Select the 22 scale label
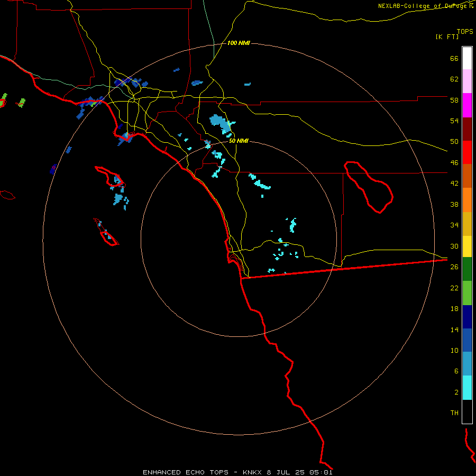 [454, 288]
